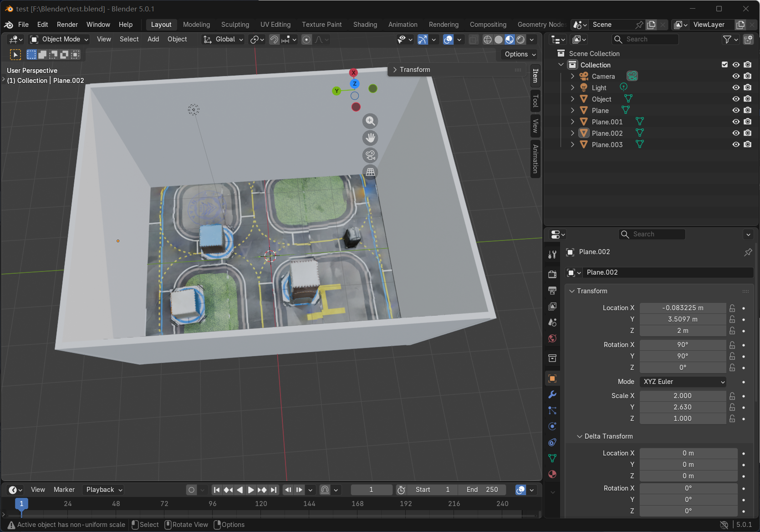This screenshot has width=760, height=532.
Task: Open the Modifiers wrench properties tab
Action: click(x=552, y=394)
